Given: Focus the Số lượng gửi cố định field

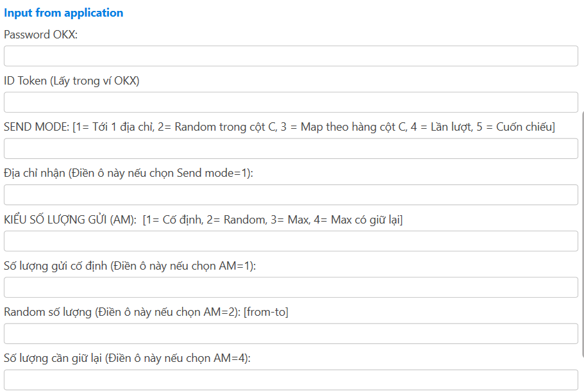Looking at the screenshot, I should click(291, 287).
